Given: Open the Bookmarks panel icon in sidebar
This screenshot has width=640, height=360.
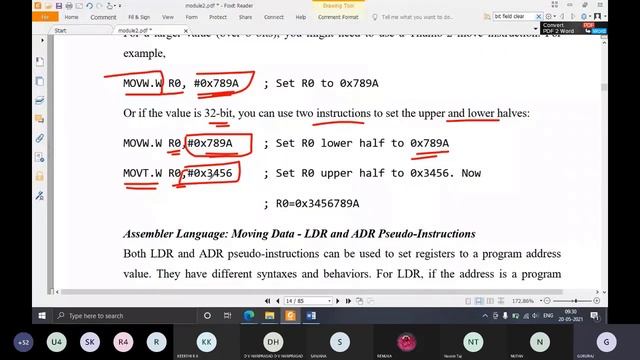Looking at the screenshot, I should pyautogui.click(x=40, y=62).
